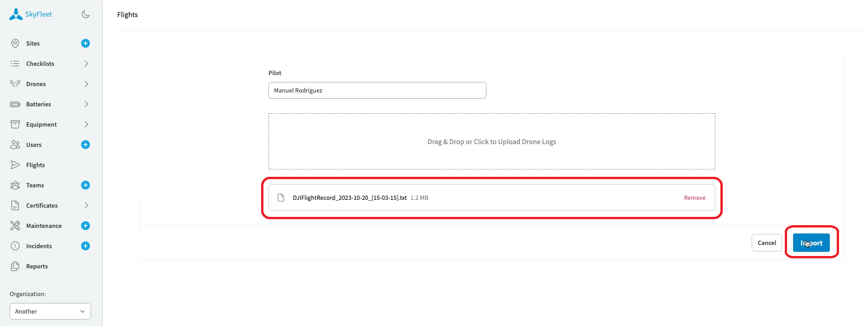Add a new user with plus icon
The height and width of the screenshot is (326, 868).
(86, 145)
